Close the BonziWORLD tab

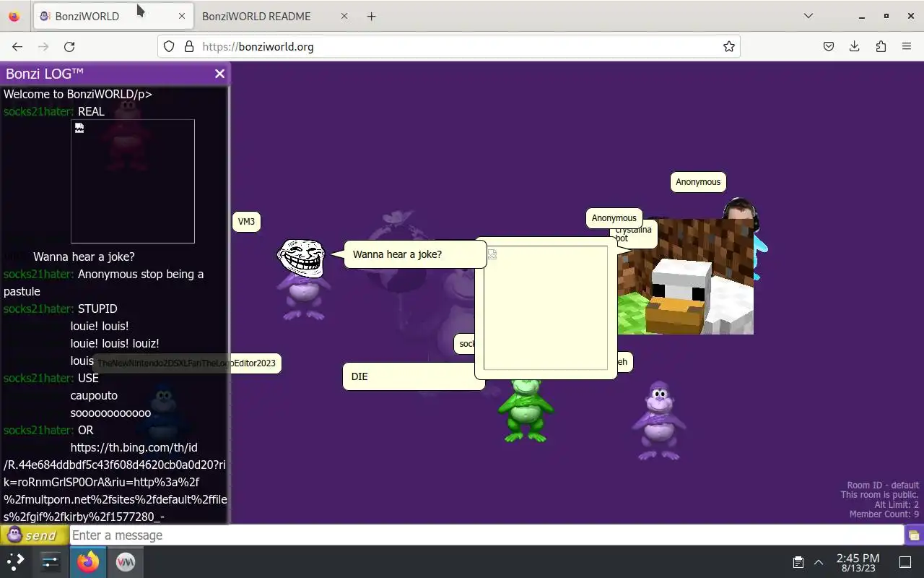[182, 16]
